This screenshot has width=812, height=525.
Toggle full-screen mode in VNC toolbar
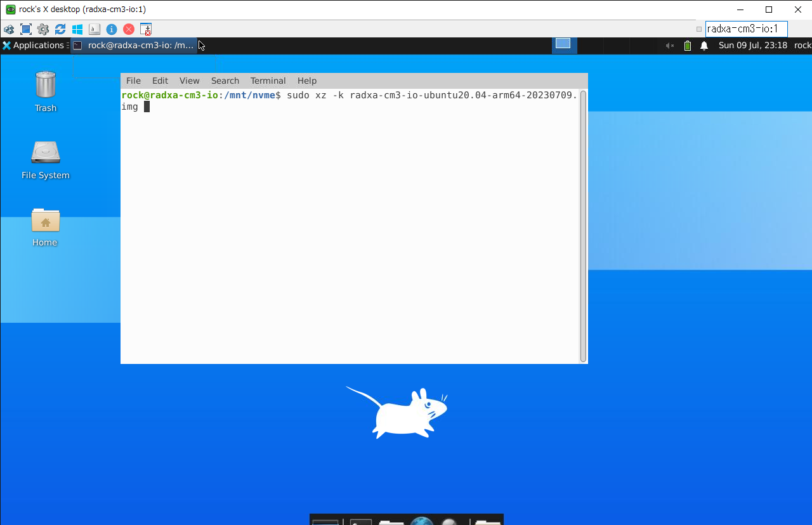point(26,29)
